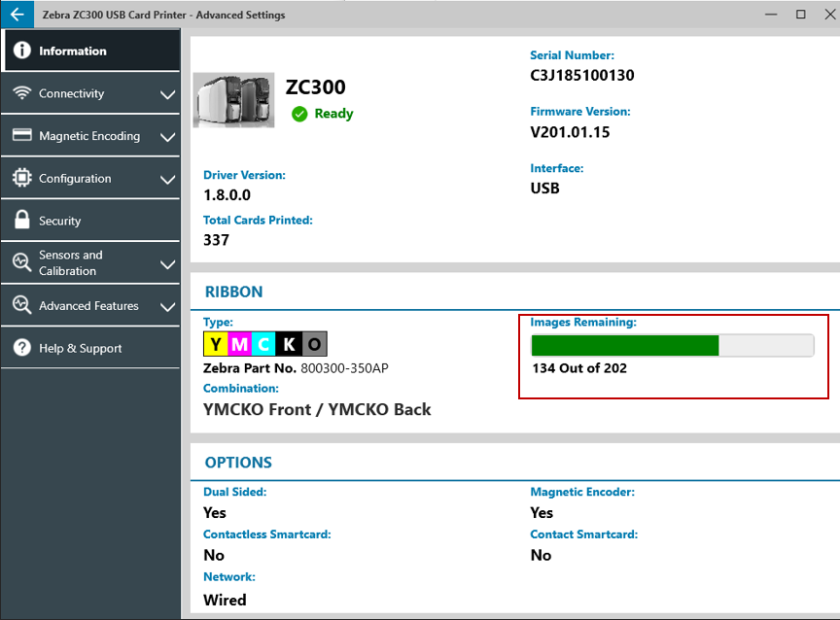
Task: Click the Advanced Features magnifier icon
Action: click(22, 304)
